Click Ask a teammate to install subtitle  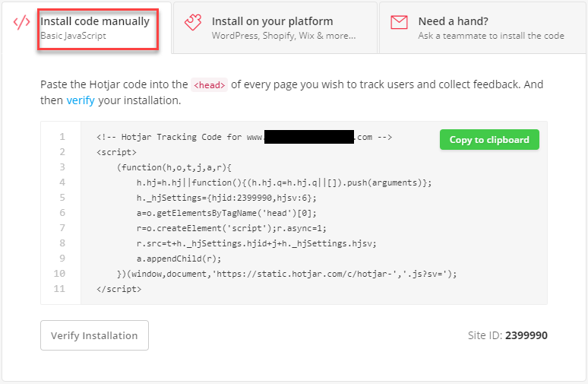click(491, 36)
